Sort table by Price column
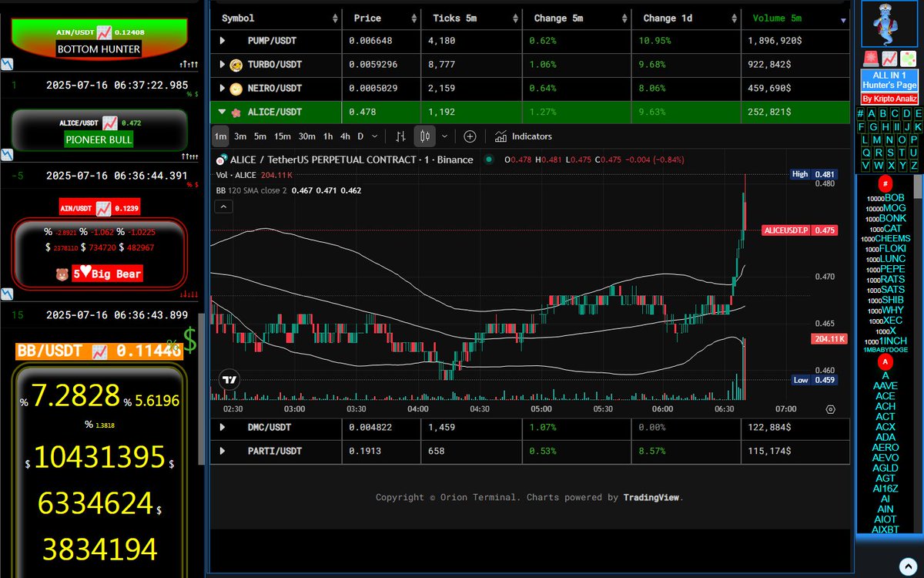This screenshot has width=924, height=578. coord(381,18)
